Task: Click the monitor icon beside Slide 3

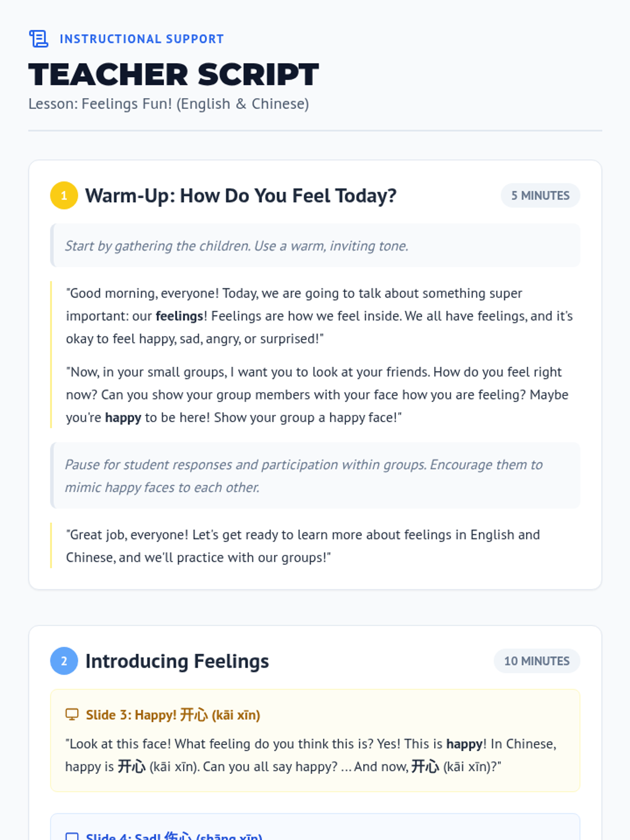Action: tap(72, 715)
